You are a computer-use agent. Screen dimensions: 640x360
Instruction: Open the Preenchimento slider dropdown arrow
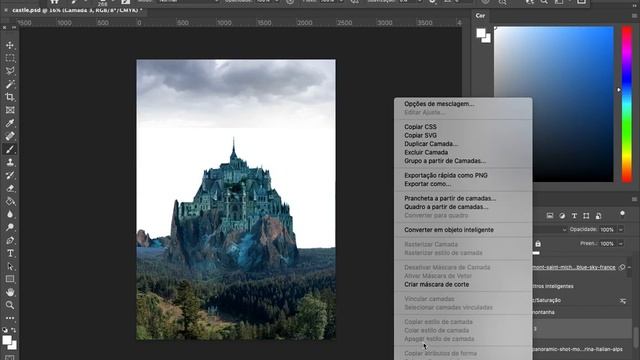tap(621, 244)
